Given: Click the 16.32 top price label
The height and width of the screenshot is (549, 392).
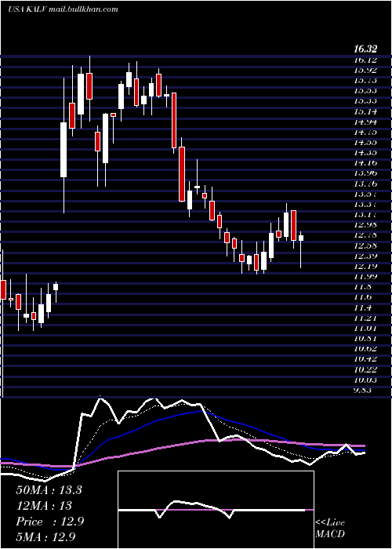Looking at the screenshot, I should [366, 49].
